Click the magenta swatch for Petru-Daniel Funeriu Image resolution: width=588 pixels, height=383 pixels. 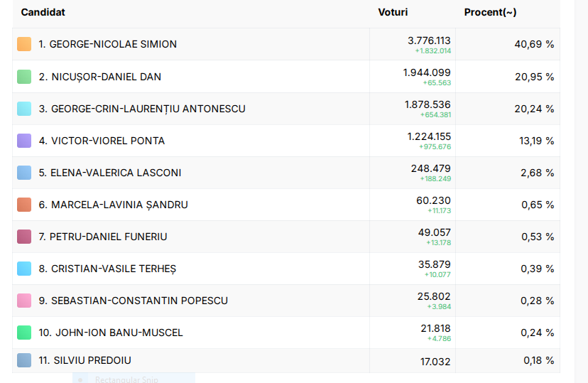point(24,237)
